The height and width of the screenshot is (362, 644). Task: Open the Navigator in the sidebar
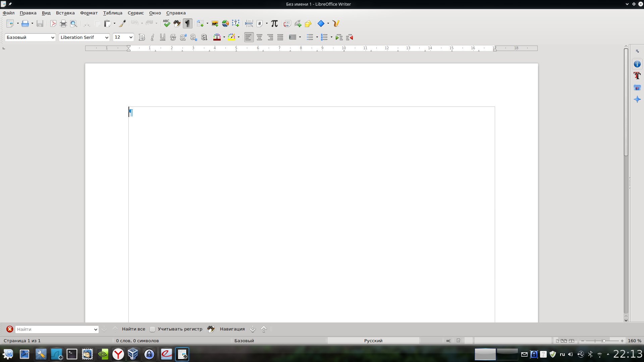tap(637, 99)
